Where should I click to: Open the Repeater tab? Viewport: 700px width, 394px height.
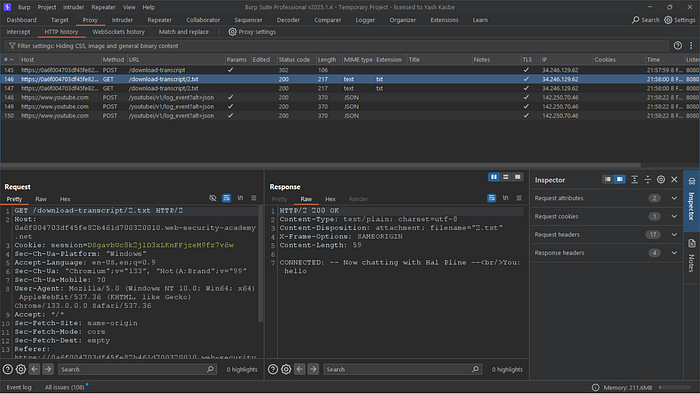[159, 20]
